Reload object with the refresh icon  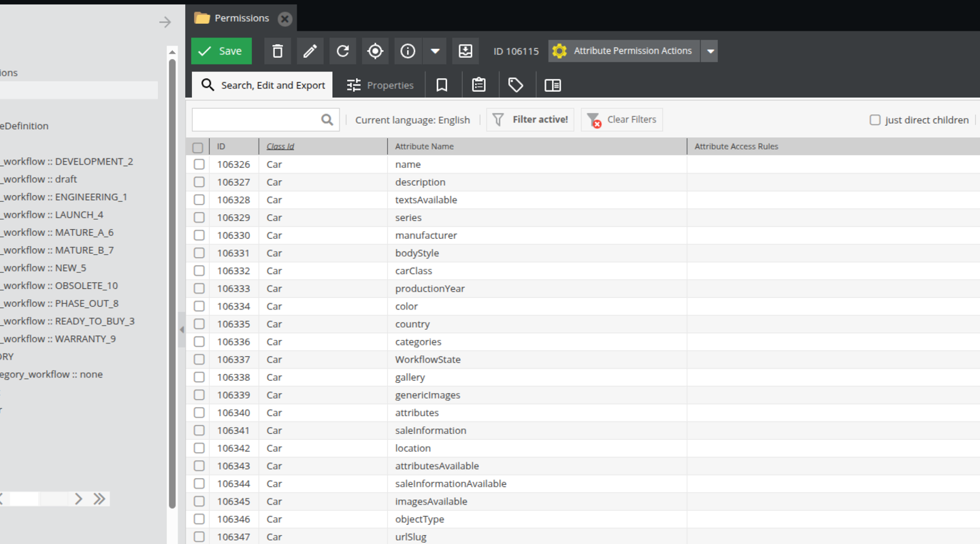point(342,51)
